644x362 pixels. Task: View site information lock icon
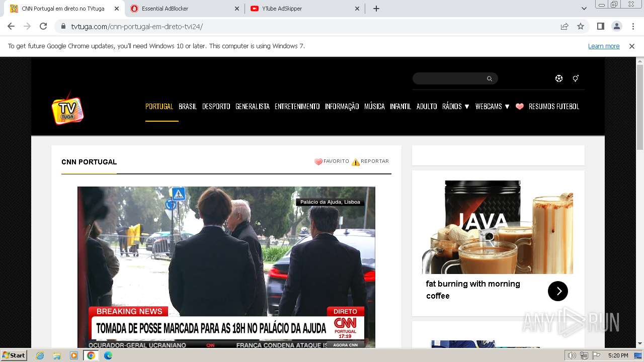point(63,26)
